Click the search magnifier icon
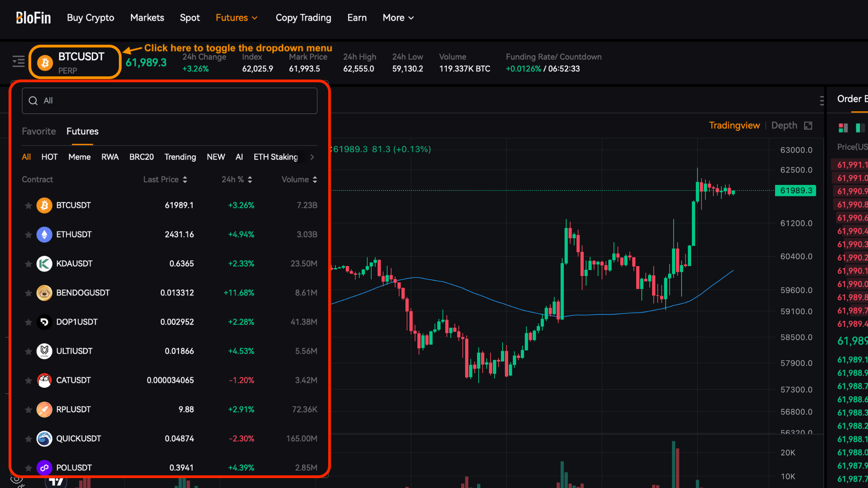The width and height of the screenshot is (868, 488). tap(33, 101)
